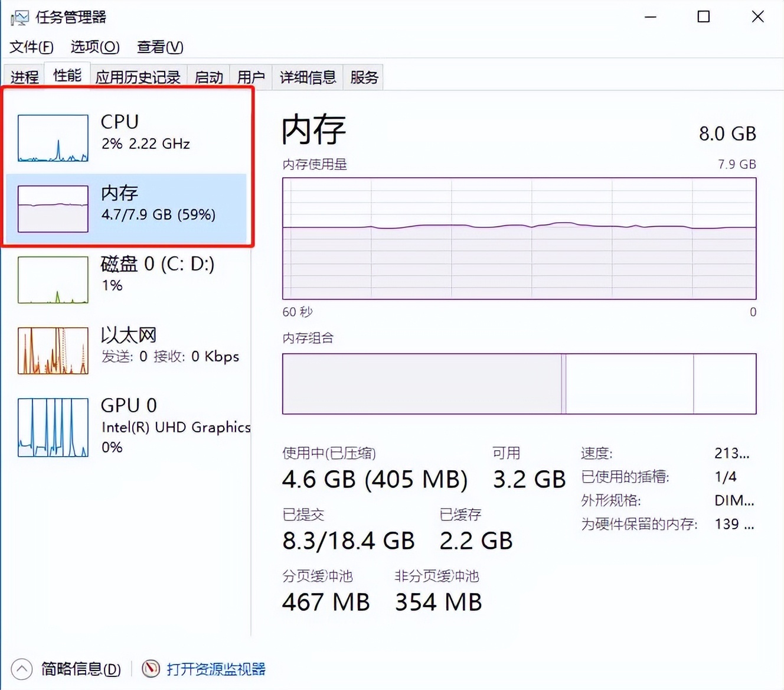This screenshot has height=690, width=784.
Task: Open the 选项(O) menu
Action: (x=95, y=47)
